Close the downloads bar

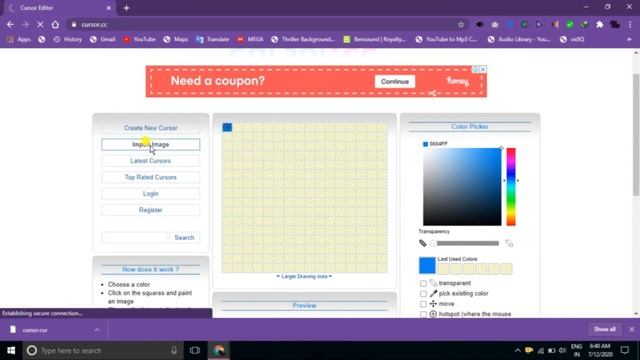[631, 329]
